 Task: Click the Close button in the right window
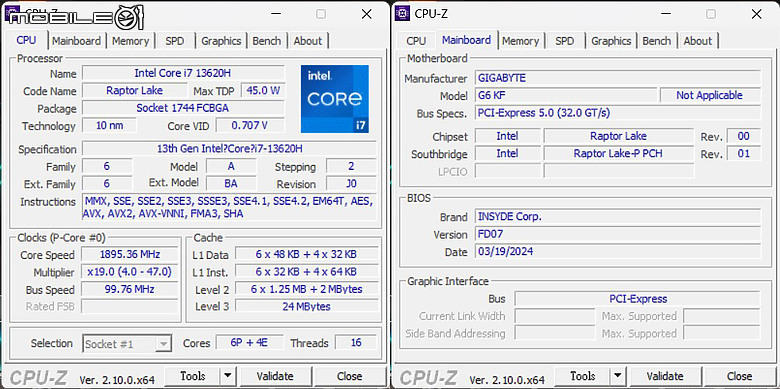coord(740,376)
